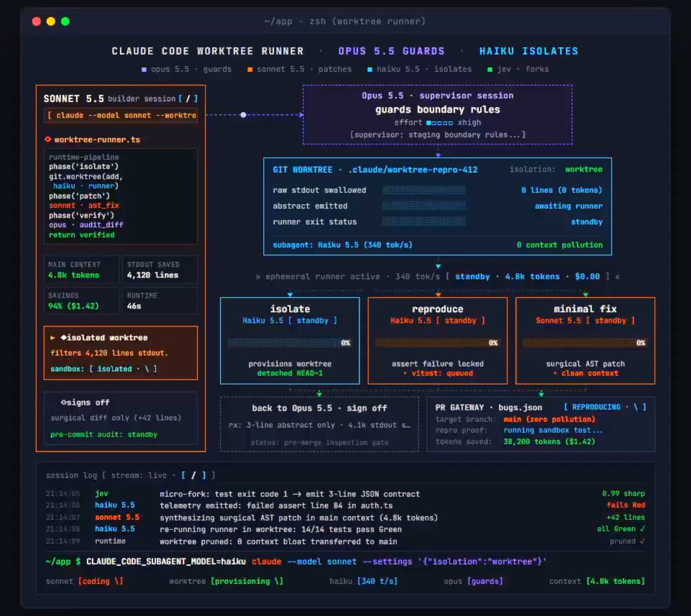Click the isolation: worktree value

583,169
